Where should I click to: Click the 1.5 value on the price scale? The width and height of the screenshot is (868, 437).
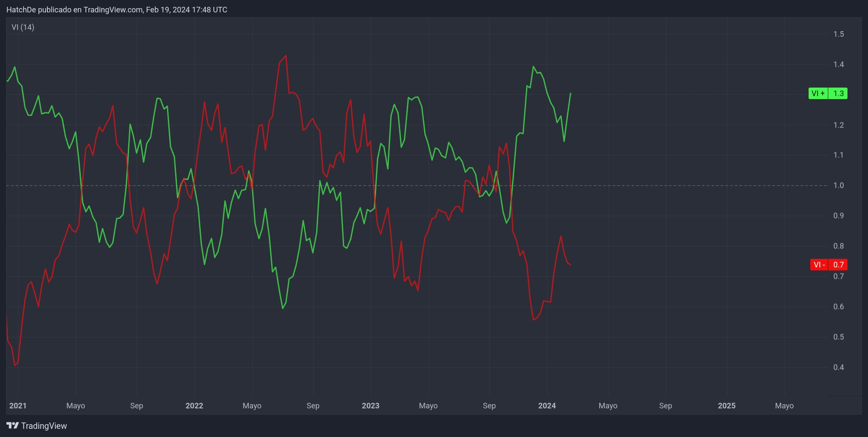pyautogui.click(x=839, y=35)
